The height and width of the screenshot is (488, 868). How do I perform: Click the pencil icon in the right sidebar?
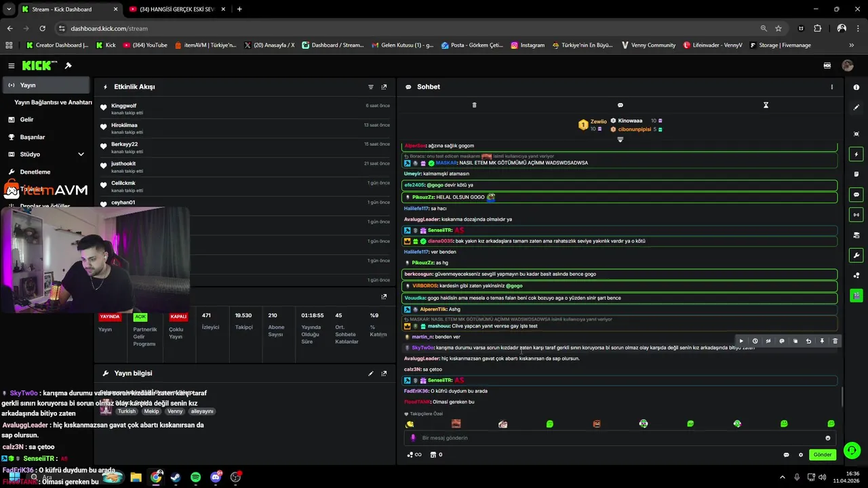pos(856,107)
